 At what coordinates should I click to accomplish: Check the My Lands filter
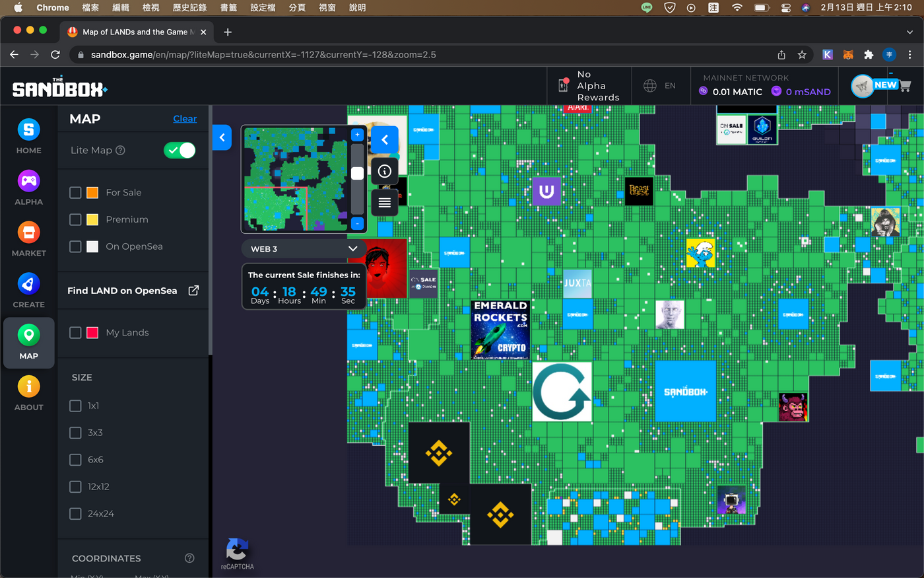click(x=75, y=332)
